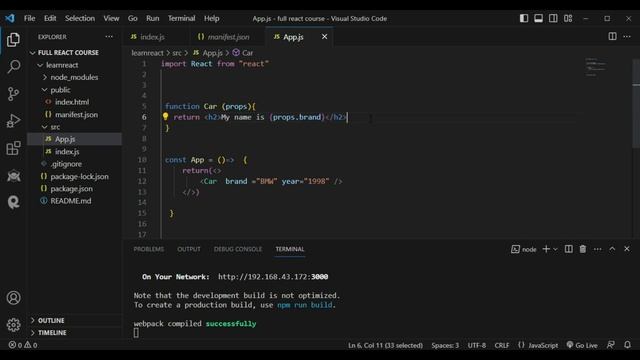640x360 pixels.
Task: Open README.md file
Action: 71,201
